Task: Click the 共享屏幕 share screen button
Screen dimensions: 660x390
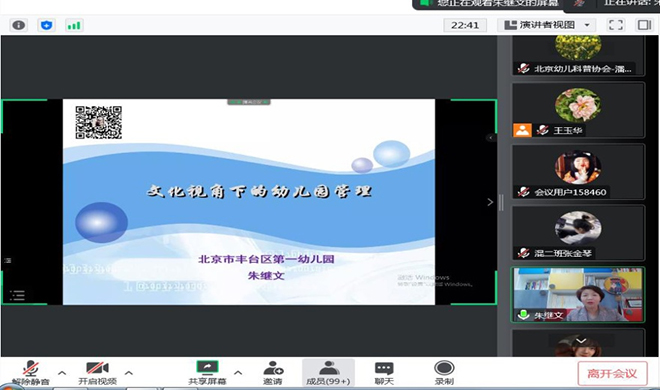Action: pos(207,373)
